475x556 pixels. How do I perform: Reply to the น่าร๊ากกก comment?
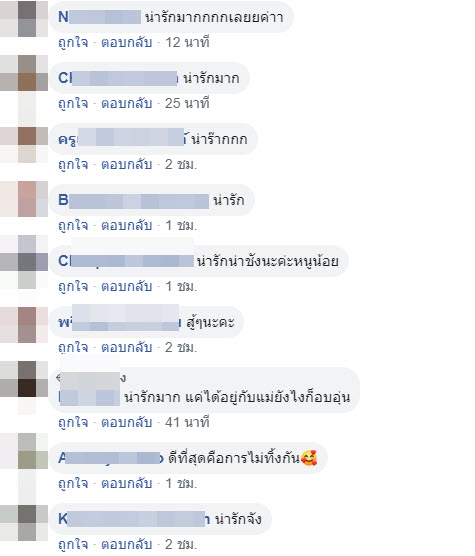pyautogui.click(x=127, y=165)
